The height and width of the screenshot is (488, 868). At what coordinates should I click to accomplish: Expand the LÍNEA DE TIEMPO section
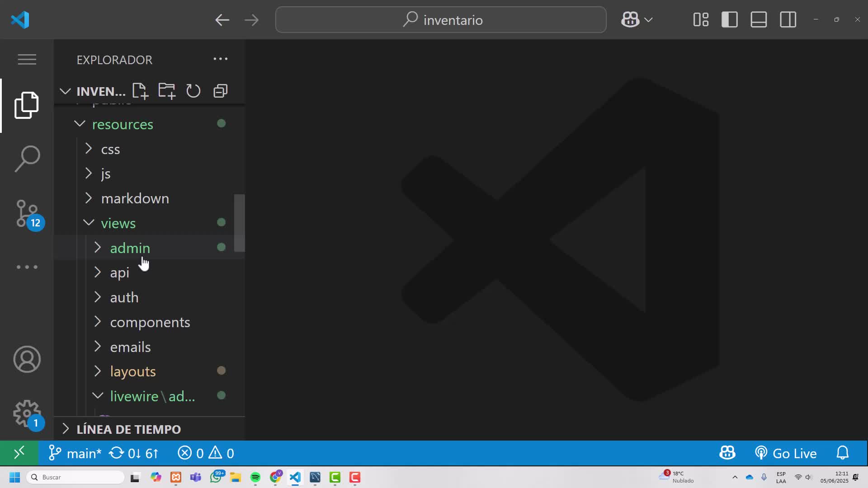pos(150,429)
